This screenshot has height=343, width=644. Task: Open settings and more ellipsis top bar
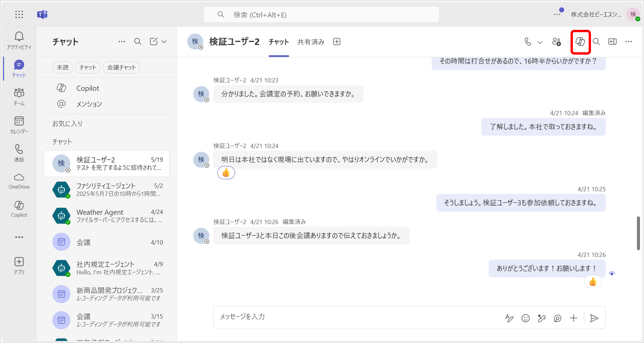[557, 14]
